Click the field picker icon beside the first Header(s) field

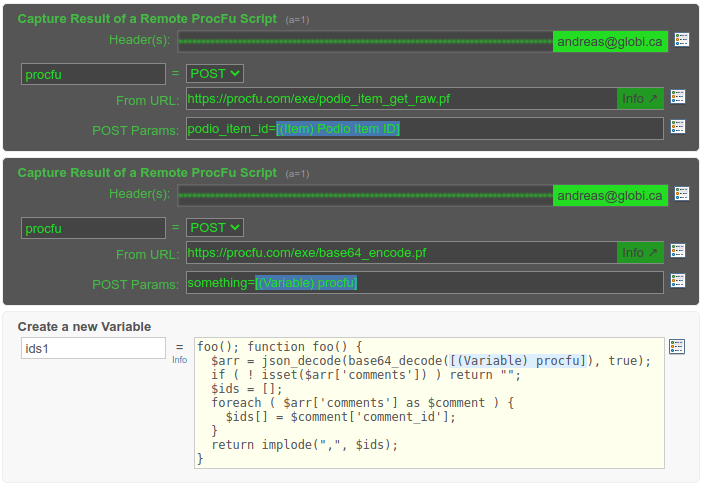click(682, 40)
